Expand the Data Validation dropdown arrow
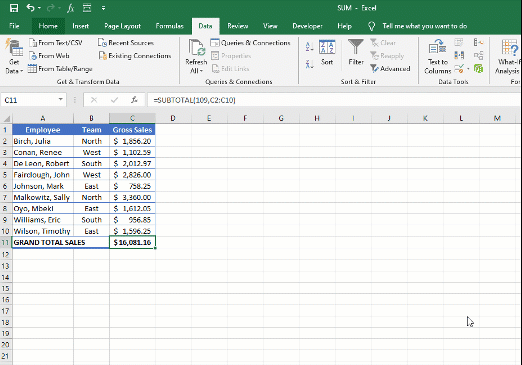This screenshot has height=365, width=522. (x=468, y=69)
